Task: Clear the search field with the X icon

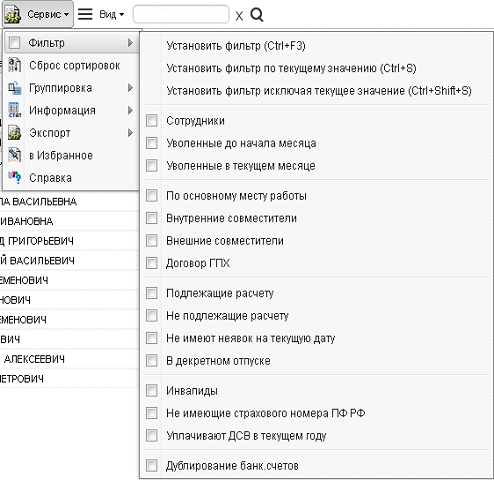Action: [x=239, y=16]
